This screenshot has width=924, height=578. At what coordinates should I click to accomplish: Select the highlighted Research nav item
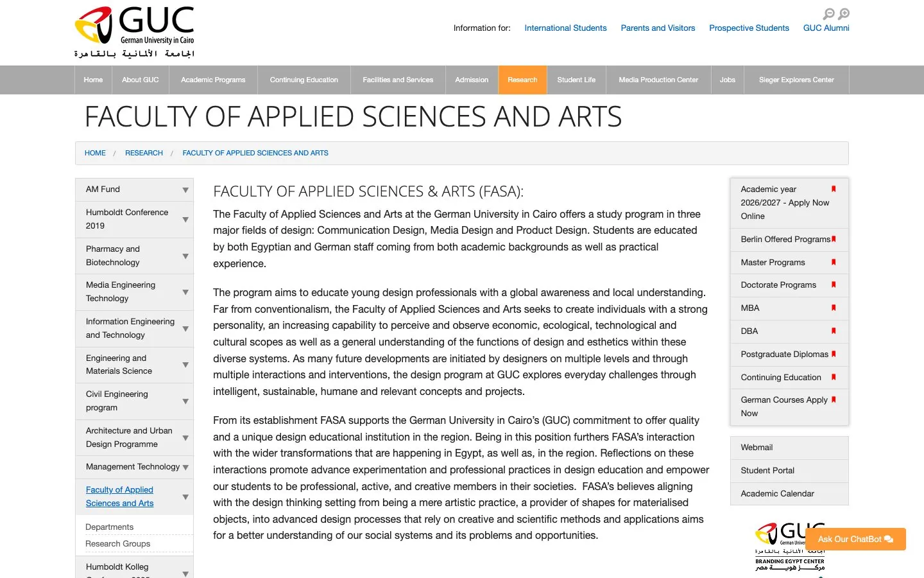(x=522, y=80)
